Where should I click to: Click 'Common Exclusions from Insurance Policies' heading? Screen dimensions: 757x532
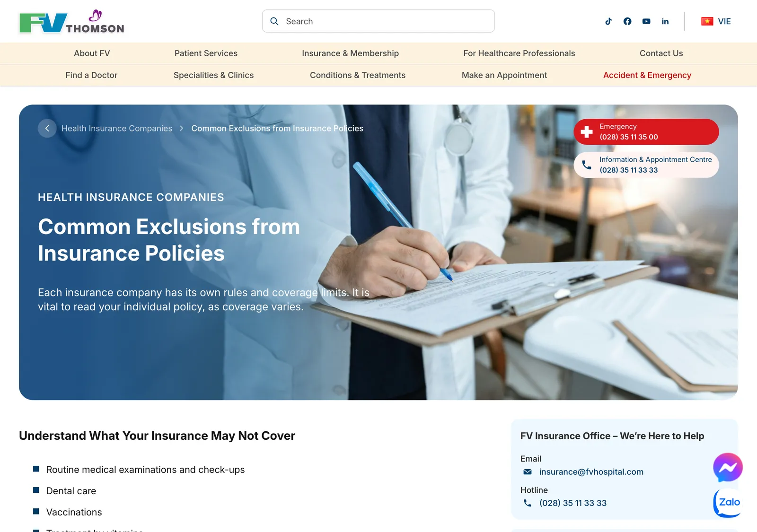pos(169,240)
